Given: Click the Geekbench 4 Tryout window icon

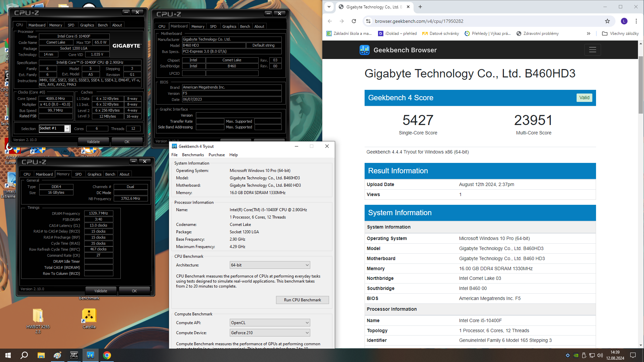Looking at the screenshot, I should click(174, 146).
